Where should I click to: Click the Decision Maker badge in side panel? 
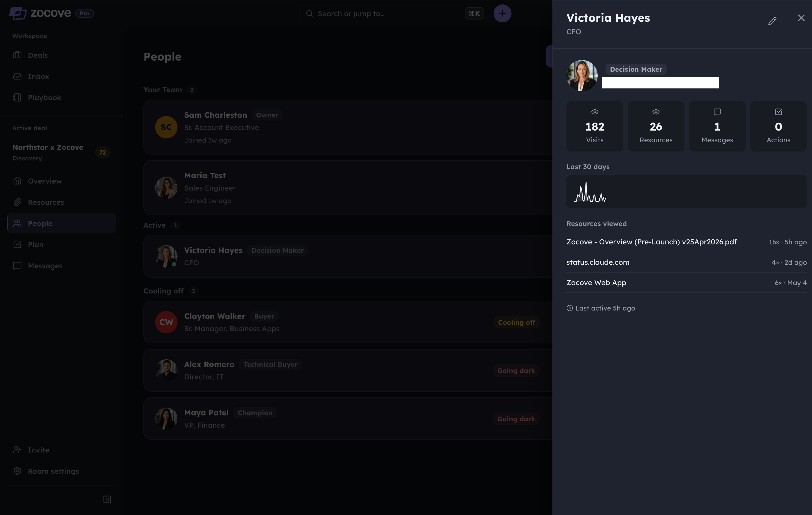[x=636, y=69]
